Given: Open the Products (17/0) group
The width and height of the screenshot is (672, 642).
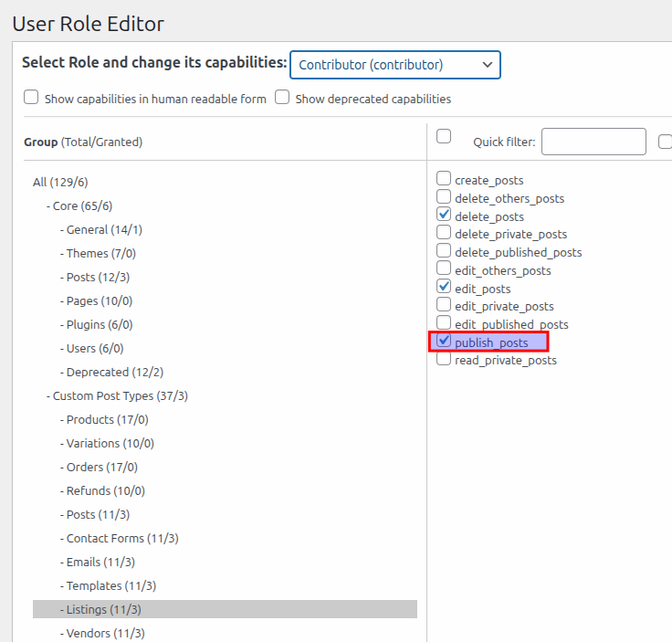Looking at the screenshot, I should point(107,420).
